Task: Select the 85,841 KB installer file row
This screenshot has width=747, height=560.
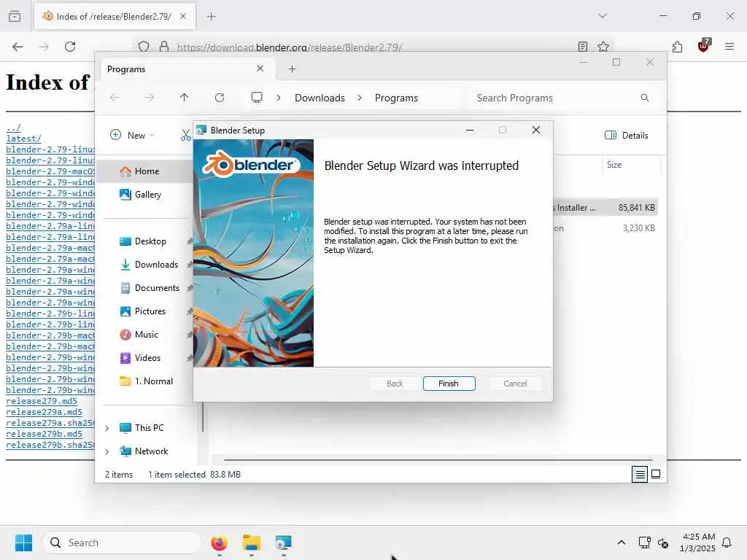Action: coord(605,208)
